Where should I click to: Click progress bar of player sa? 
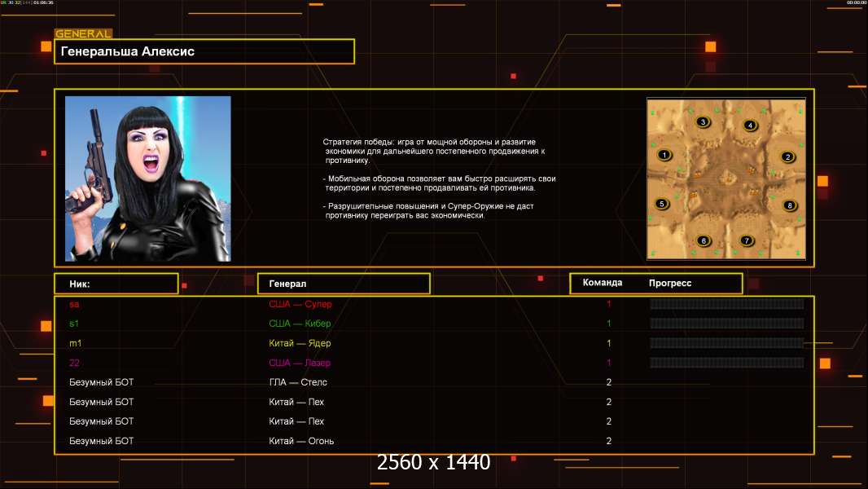tap(727, 303)
